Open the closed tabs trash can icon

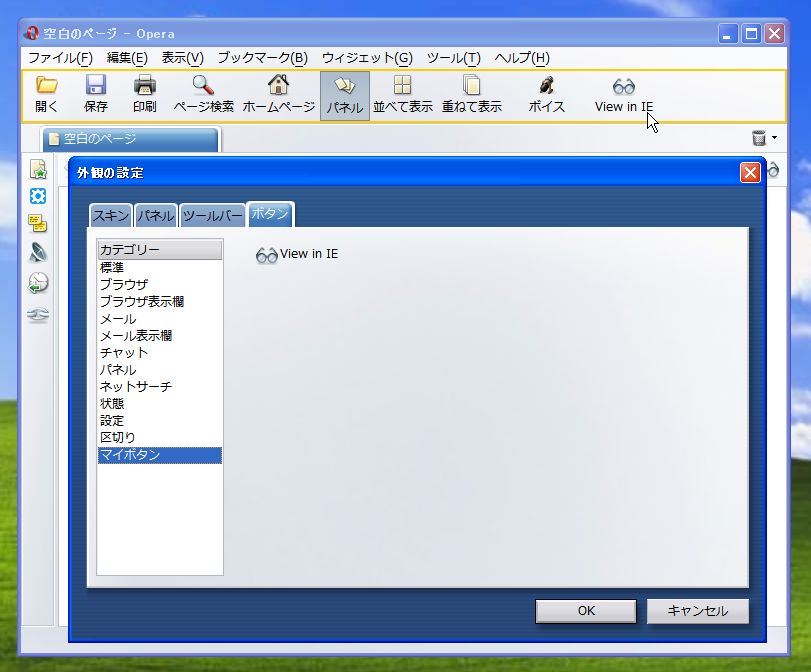(758, 138)
